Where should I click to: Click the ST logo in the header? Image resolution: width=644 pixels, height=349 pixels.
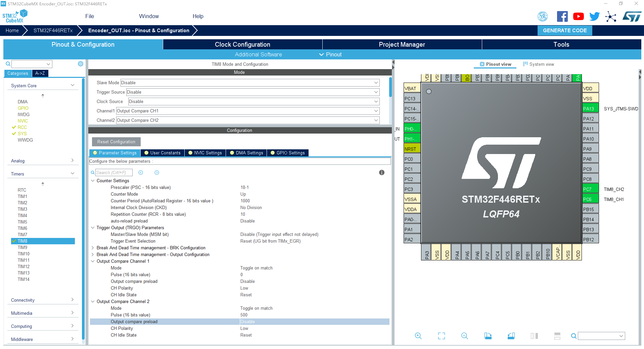point(632,16)
